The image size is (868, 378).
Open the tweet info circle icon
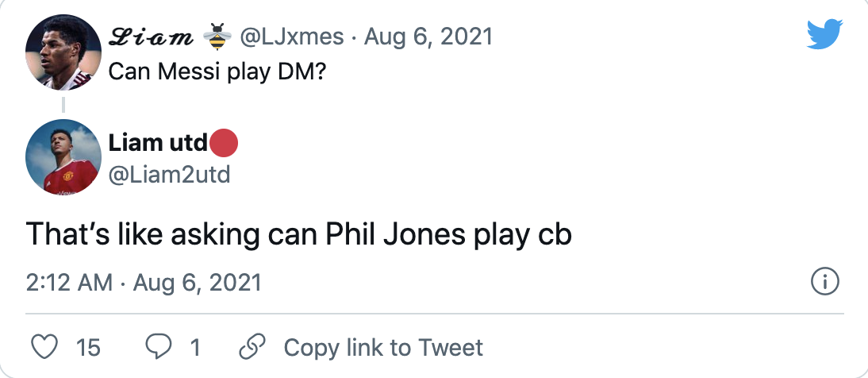point(825,282)
